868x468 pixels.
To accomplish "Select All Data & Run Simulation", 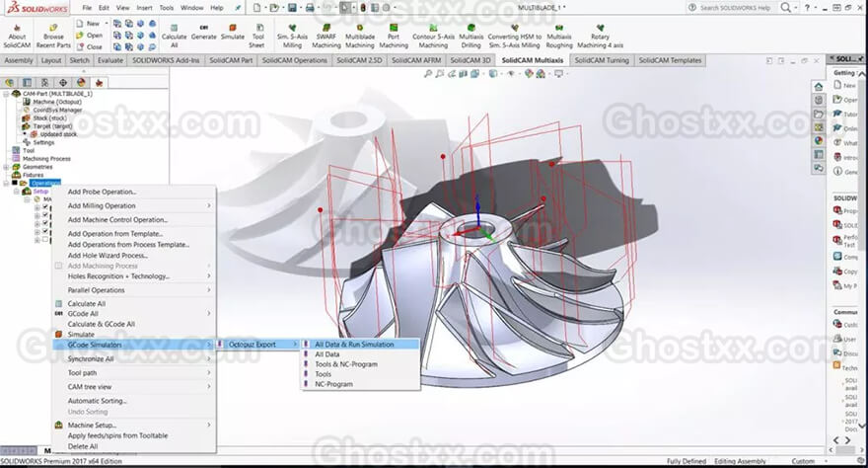I will tap(360, 344).
